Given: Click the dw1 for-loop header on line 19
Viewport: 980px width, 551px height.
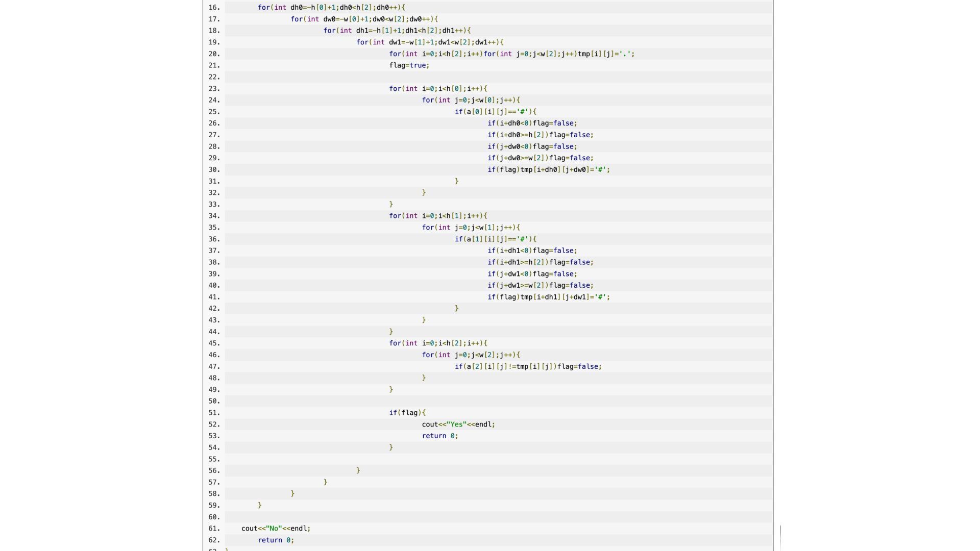Looking at the screenshot, I should [429, 42].
